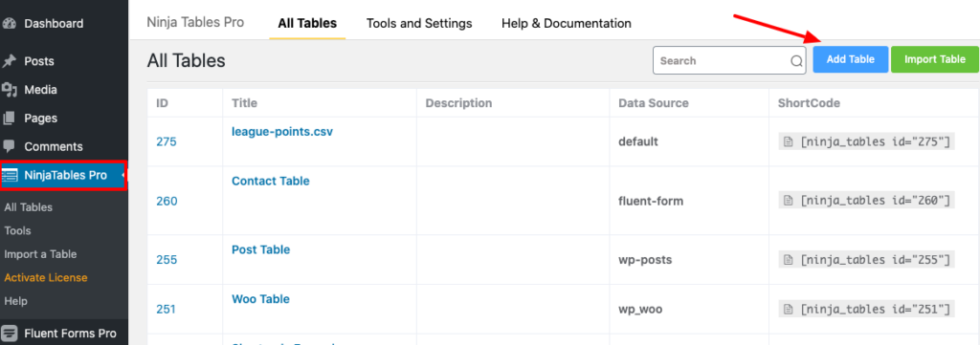Switch to Tools and Settings tab

(x=419, y=24)
